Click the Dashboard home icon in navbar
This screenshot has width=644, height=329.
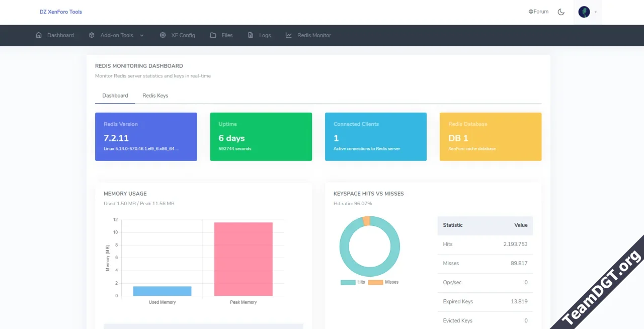(x=39, y=35)
